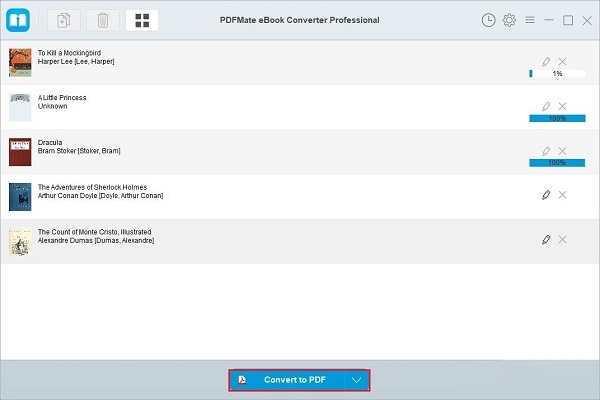The width and height of the screenshot is (600, 400).
Task: Click the 100% progress bar of Dracula
Action: (557, 163)
